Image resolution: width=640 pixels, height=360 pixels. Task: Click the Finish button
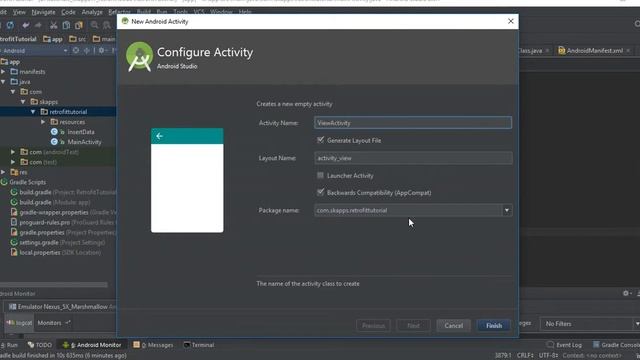pos(494,325)
